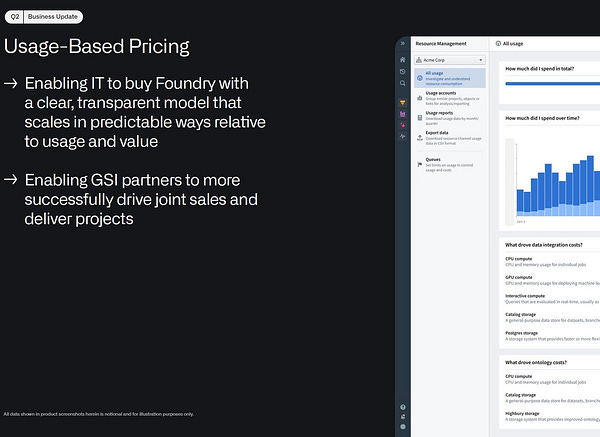Open the notifications icon in the sidebar
600x437 pixels.
click(403, 417)
